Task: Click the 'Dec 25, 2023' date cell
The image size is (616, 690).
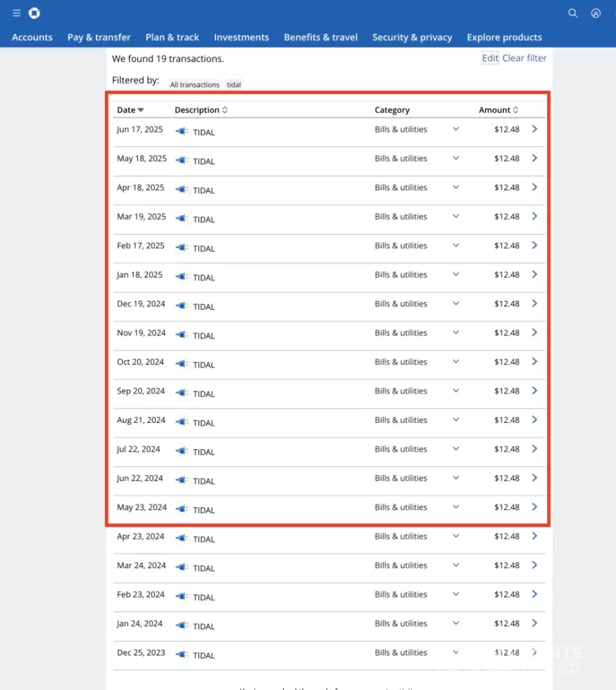Action: 141,653
